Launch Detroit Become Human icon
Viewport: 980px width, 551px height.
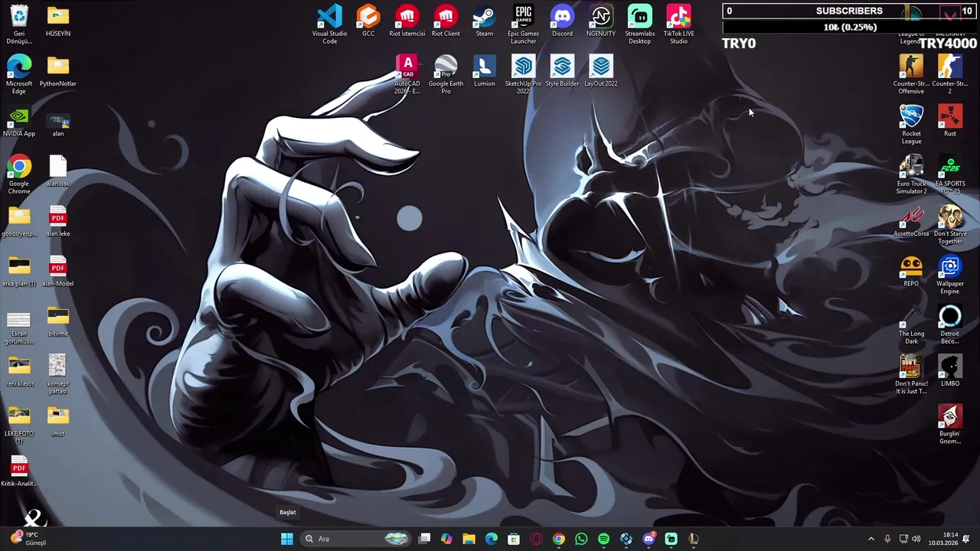949,324
